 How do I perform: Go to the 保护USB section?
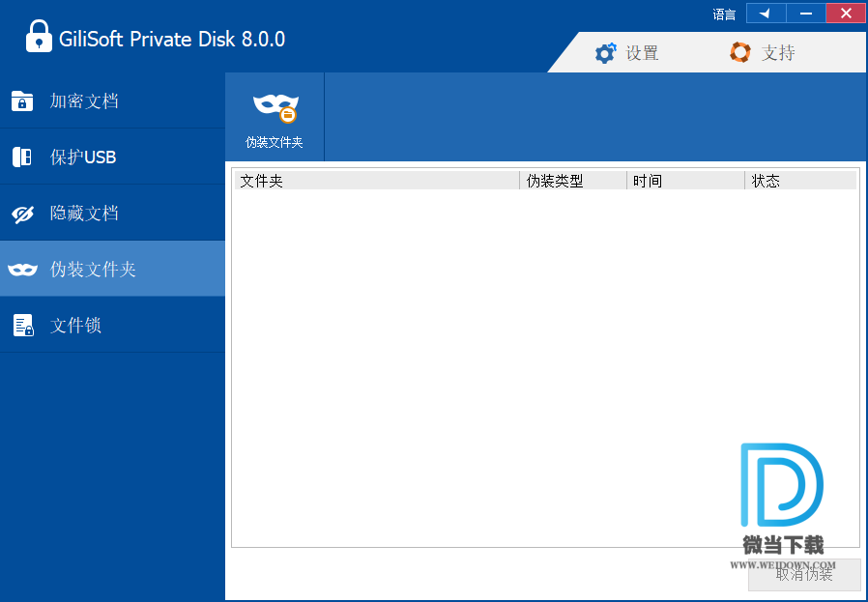[x=112, y=157]
